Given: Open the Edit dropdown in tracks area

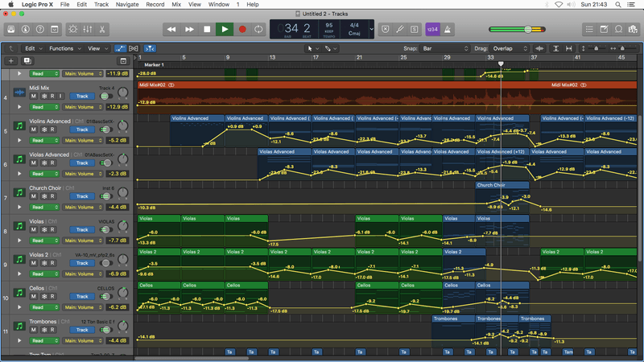Looking at the screenshot, I should tap(33, 48).
